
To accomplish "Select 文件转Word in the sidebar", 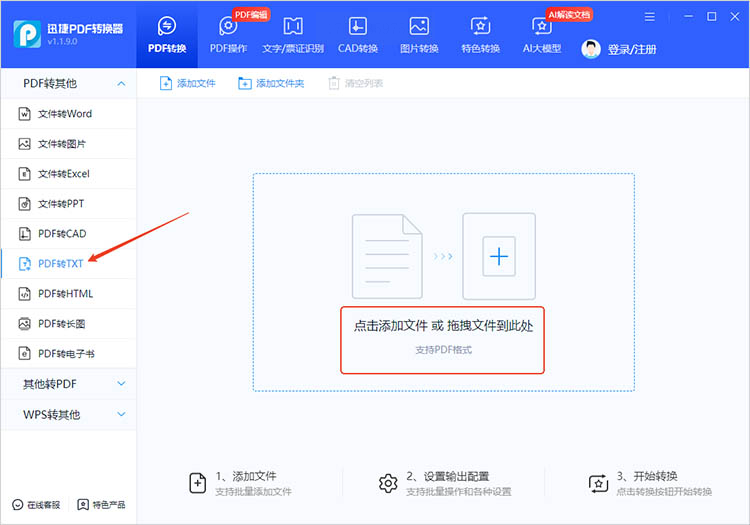I will tap(68, 114).
